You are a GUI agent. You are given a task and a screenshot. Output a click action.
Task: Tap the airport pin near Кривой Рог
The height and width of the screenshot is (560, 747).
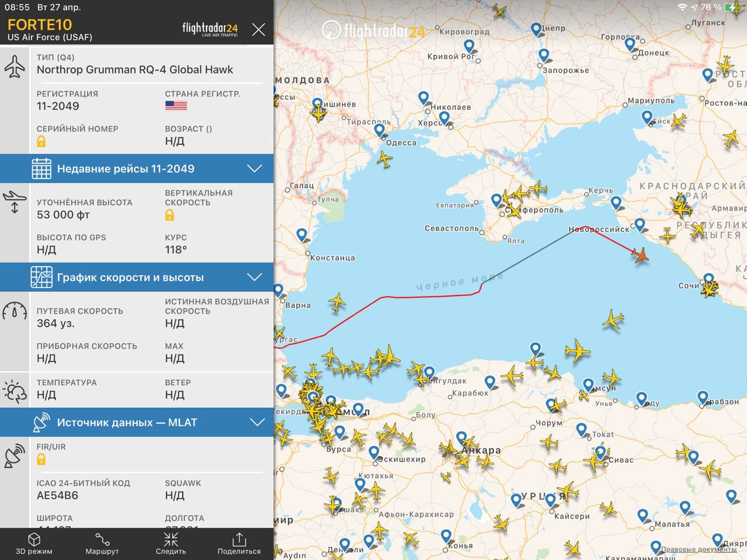pos(469,46)
